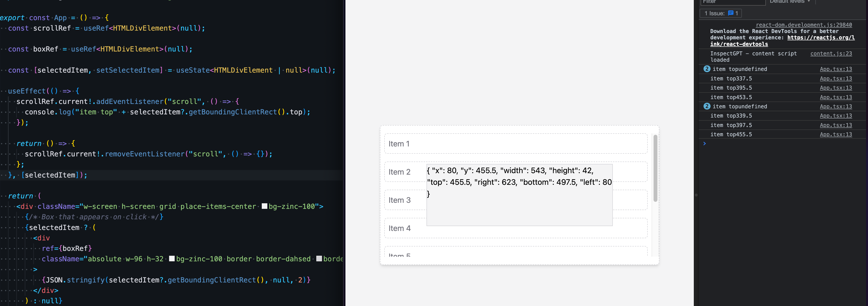Click the bg-zinc-100 swatch on the w-screen line
The height and width of the screenshot is (306, 868).
tap(264, 206)
